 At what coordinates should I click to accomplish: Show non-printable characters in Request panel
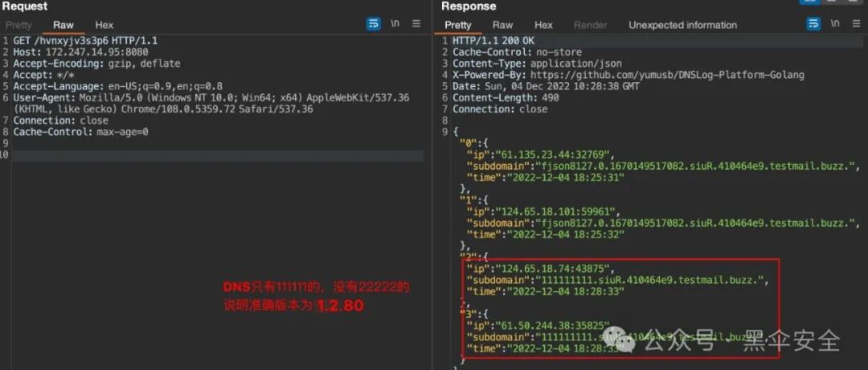395,24
